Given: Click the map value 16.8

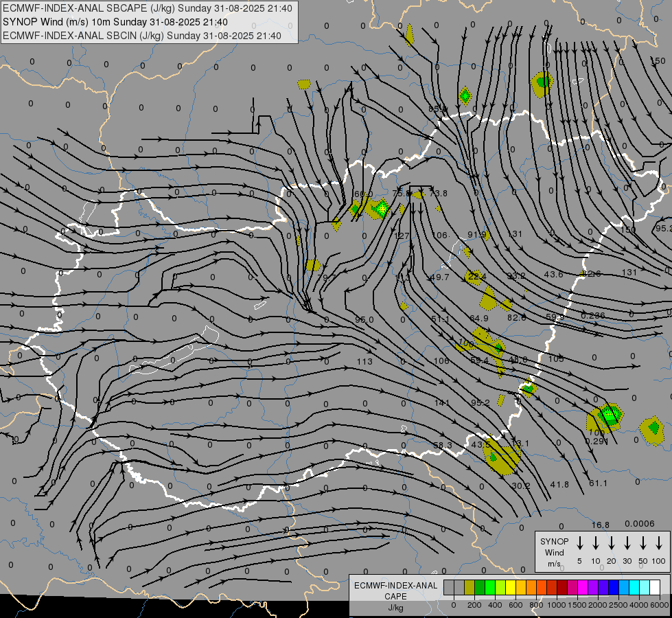Looking at the screenshot, I should pos(601,525).
